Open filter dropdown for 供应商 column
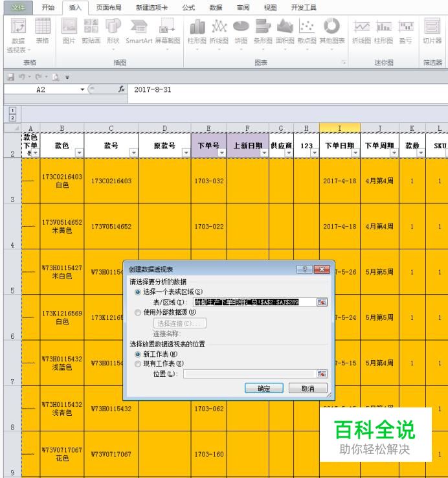This screenshot has width=448, height=478. tap(289, 153)
